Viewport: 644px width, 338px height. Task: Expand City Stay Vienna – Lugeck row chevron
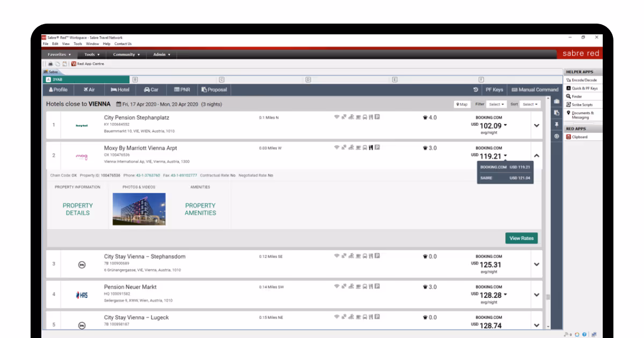[537, 325]
